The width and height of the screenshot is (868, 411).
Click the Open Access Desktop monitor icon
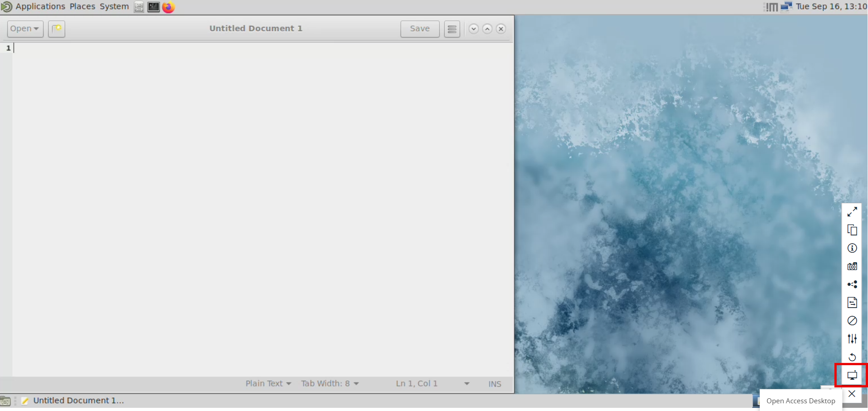[x=852, y=375]
